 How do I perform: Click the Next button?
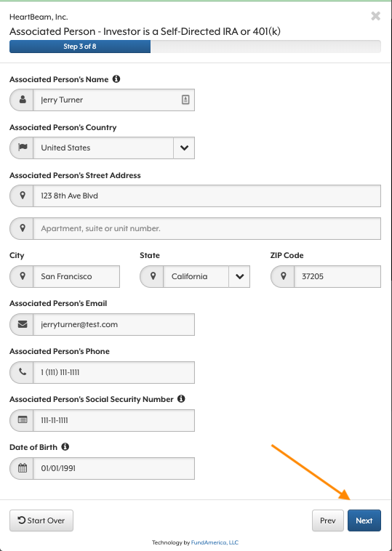point(364,520)
